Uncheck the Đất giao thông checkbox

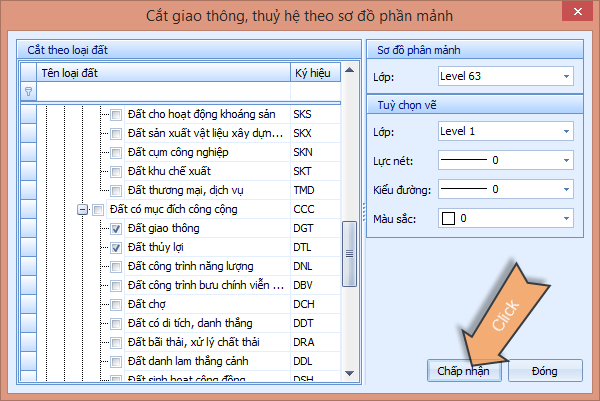(116, 229)
